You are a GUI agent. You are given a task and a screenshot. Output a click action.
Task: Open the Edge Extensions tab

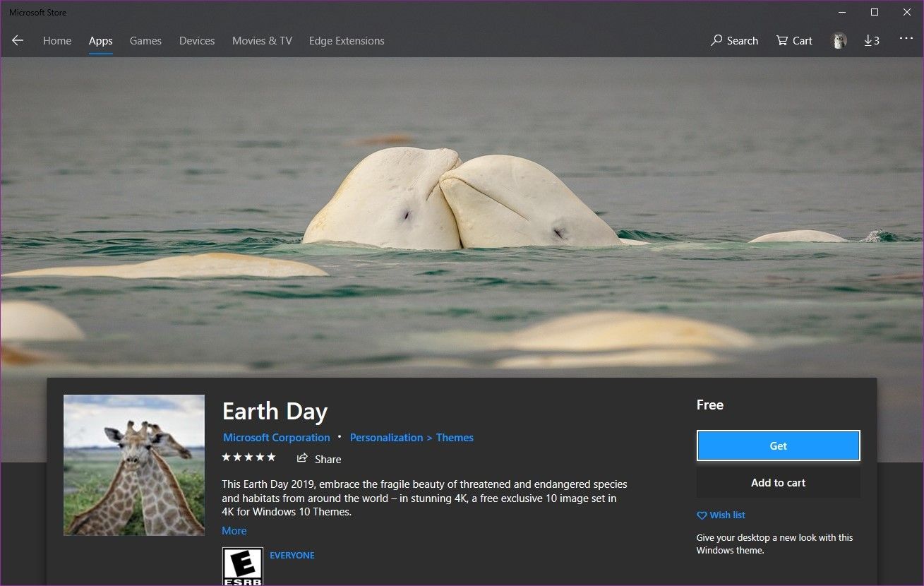pos(347,41)
